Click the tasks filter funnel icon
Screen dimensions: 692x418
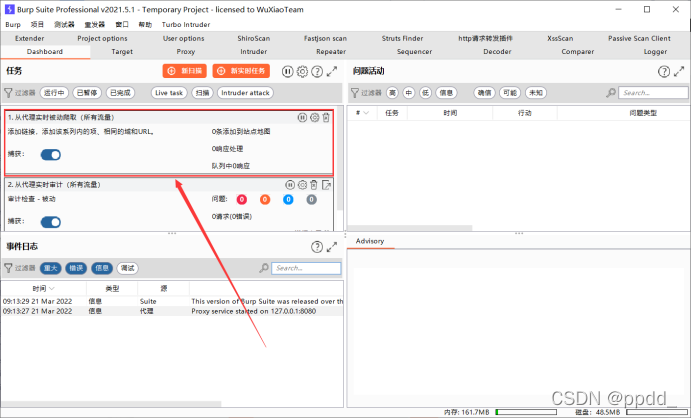pyautogui.click(x=8, y=93)
